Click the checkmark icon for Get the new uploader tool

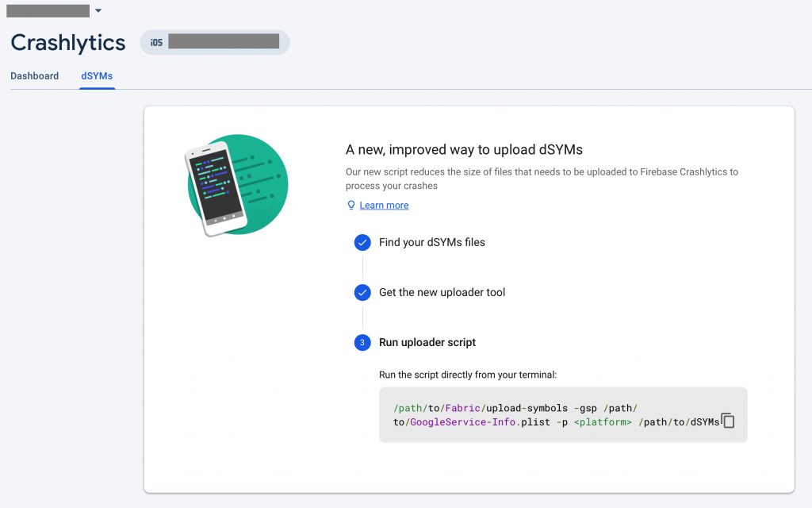[x=362, y=292]
